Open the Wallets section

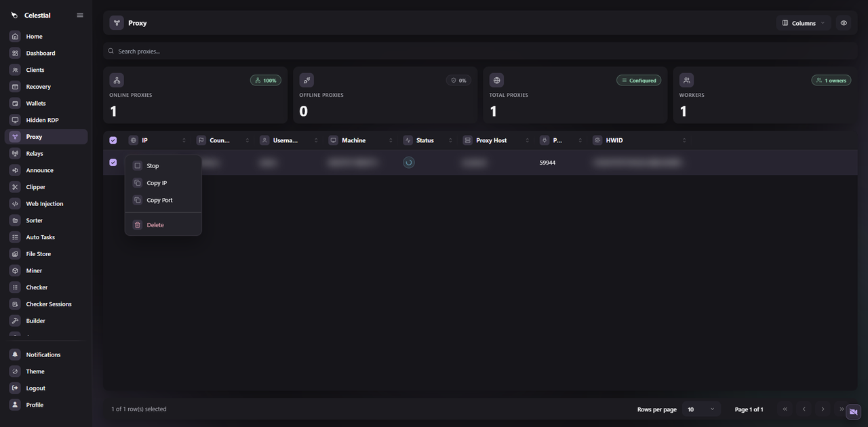coord(46,103)
